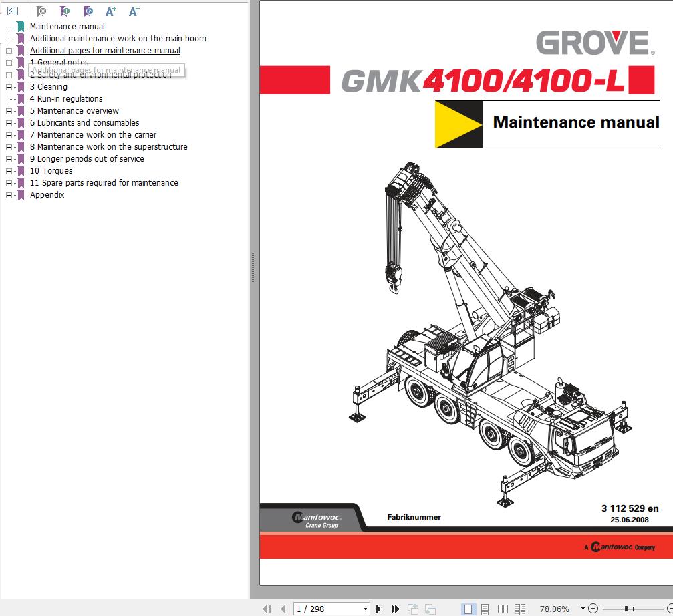Click the purple bookmark icon beside 4 Run-in regulations
The width and height of the screenshot is (673, 616).
21,99
